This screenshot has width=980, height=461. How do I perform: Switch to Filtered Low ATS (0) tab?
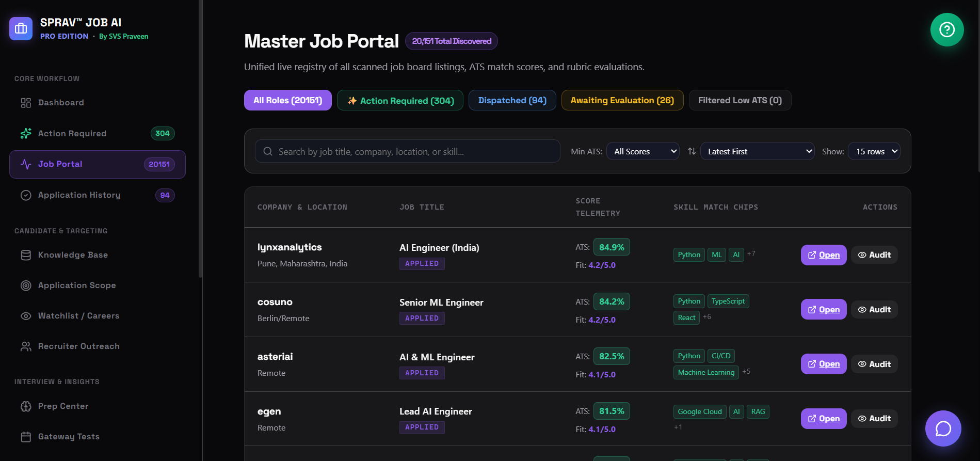pos(740,100)
